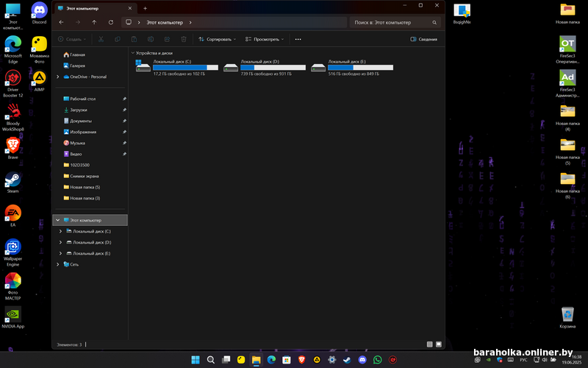Select AIMP desktop shortcut
Screen dimensions: 588x368
click(x=39, y=81)
